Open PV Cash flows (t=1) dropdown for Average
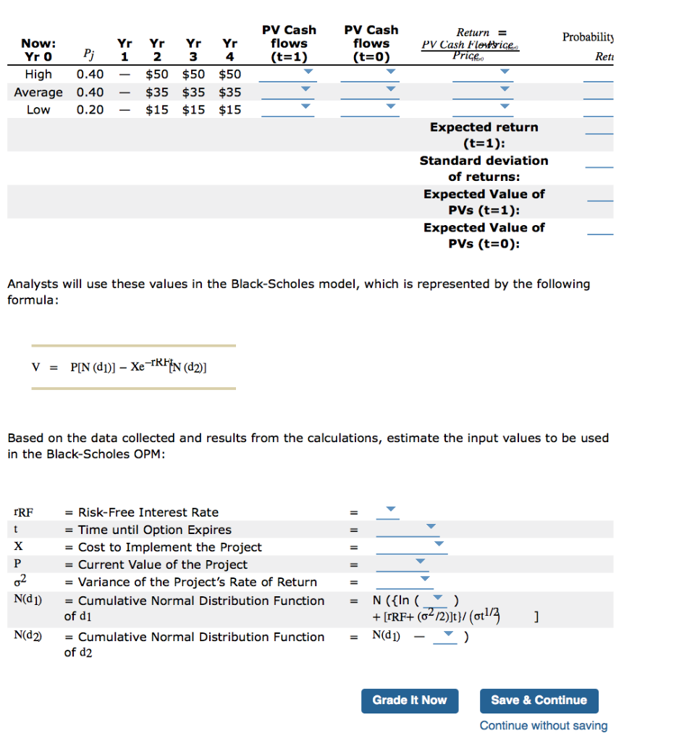Image resolution: width=700 pixels, height=741 pixels. pos(307,90)
